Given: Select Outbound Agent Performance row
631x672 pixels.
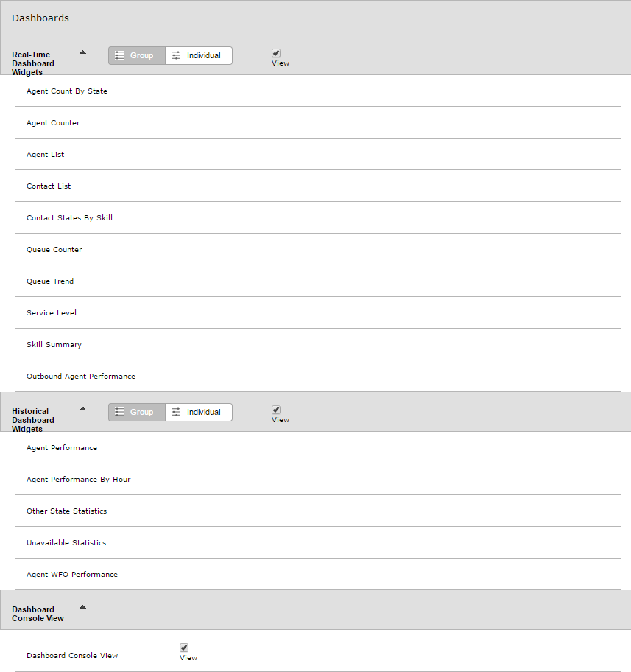Looking at the screenshot, I should coord(318,377).
